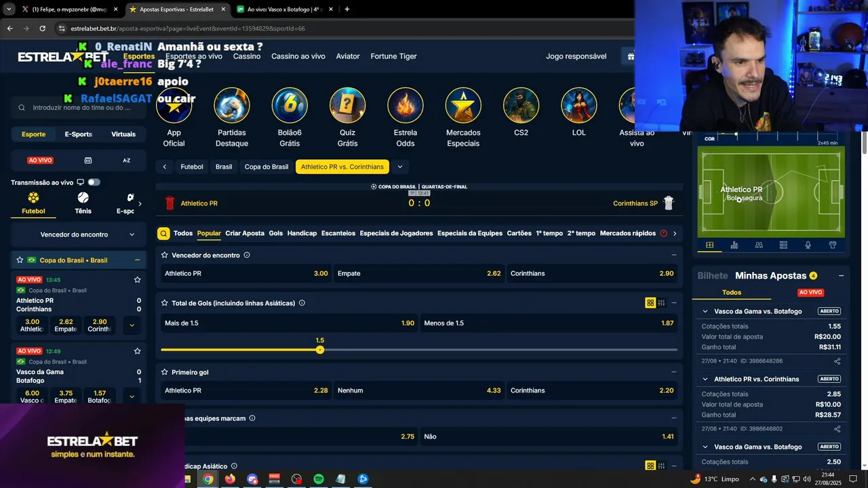Open the jersey icon in match tracker
The width and height of the screenshot is (868, 488).
click(833, 245)
